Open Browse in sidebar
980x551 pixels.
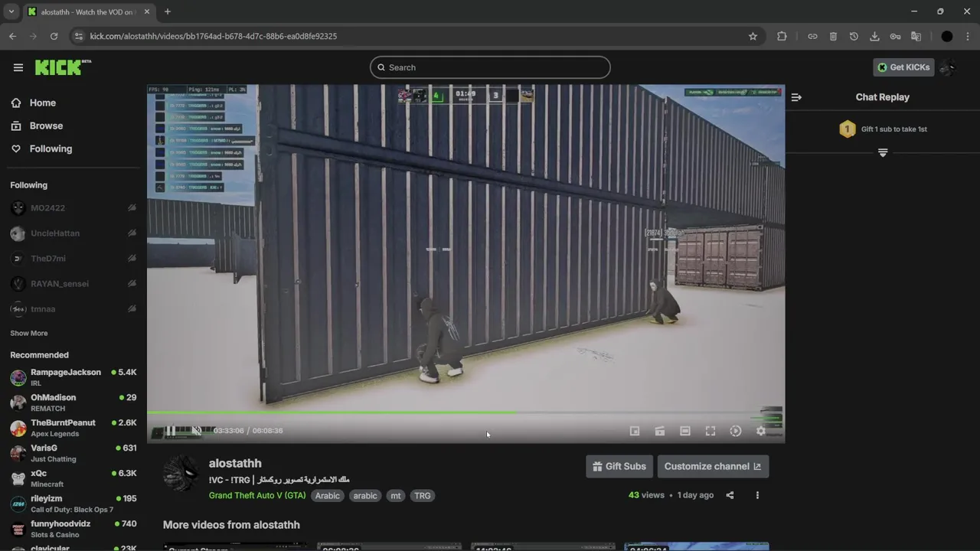point(46,126)
